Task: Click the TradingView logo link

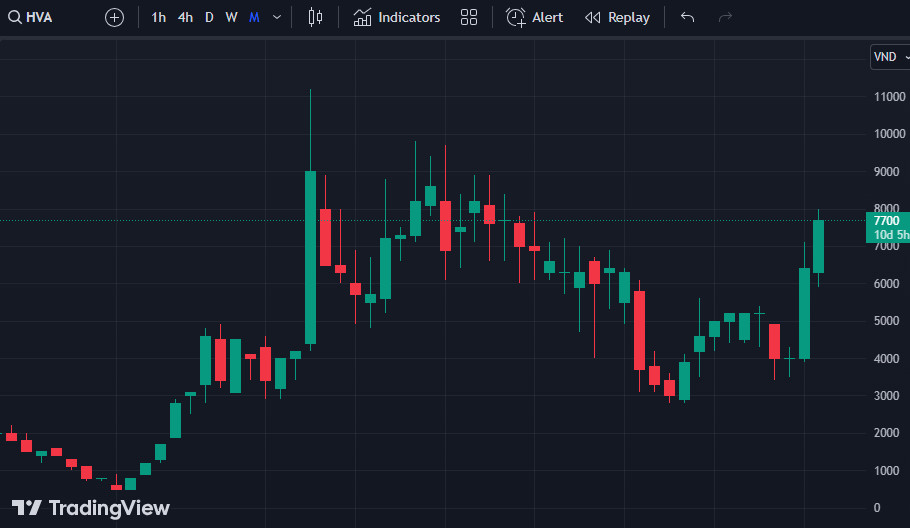Action: 91,508
